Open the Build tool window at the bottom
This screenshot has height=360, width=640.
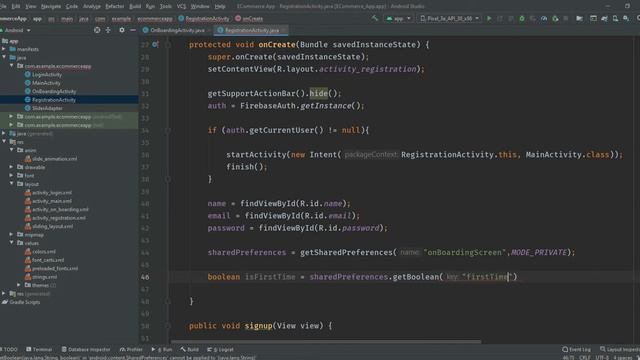coord(190,349)
